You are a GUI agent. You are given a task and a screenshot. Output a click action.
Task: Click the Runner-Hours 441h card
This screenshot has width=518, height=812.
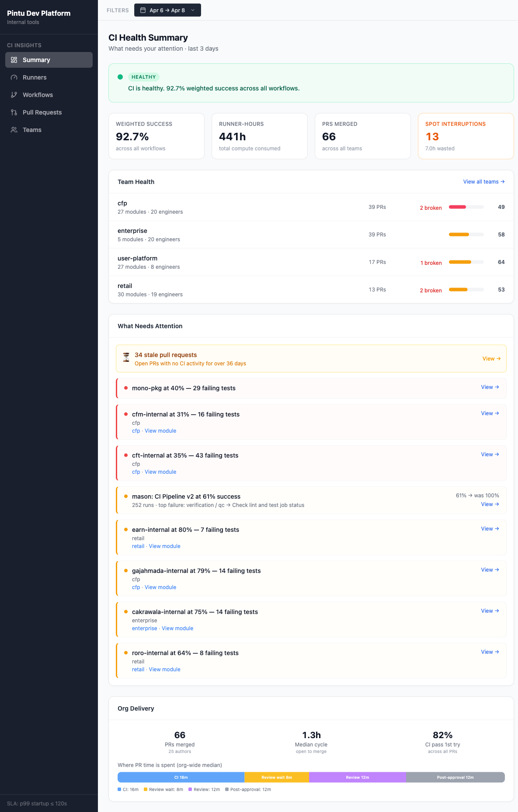click(260, 136)
